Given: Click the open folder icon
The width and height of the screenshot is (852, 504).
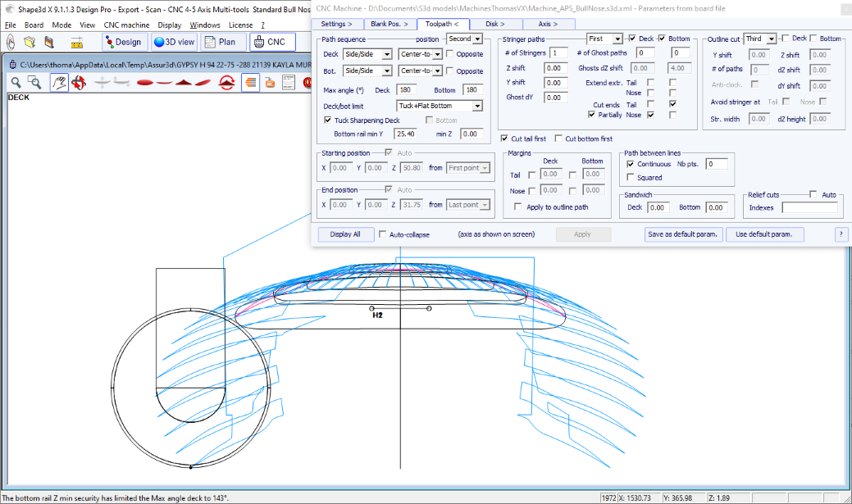Looking at the screenshot, I should (x=31, y=43).
